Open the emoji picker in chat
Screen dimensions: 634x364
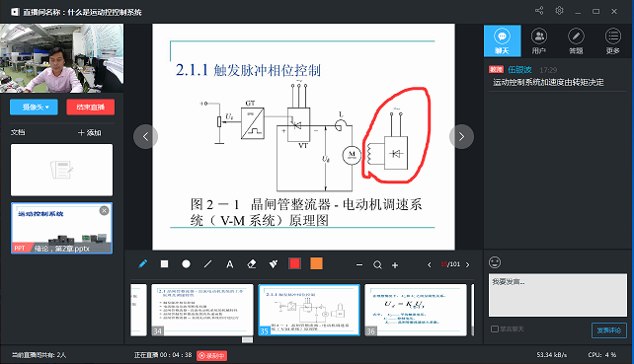(x=495, y=262)
